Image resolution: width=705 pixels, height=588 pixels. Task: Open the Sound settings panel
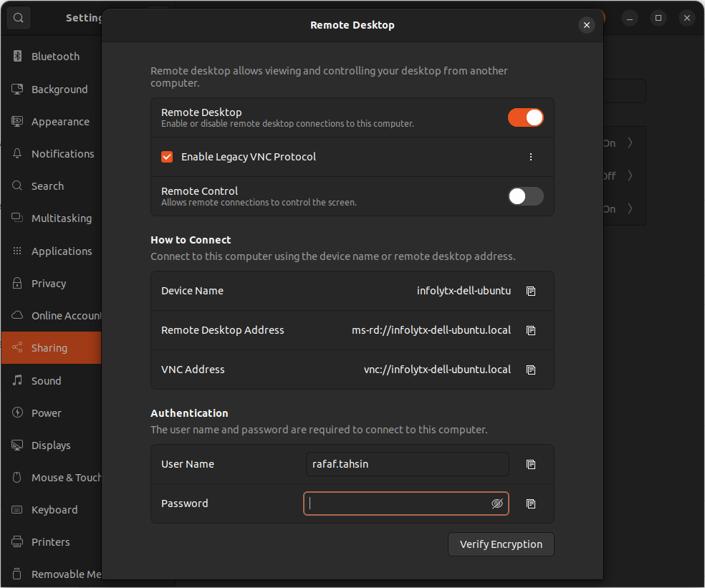(x=46, y=381)
